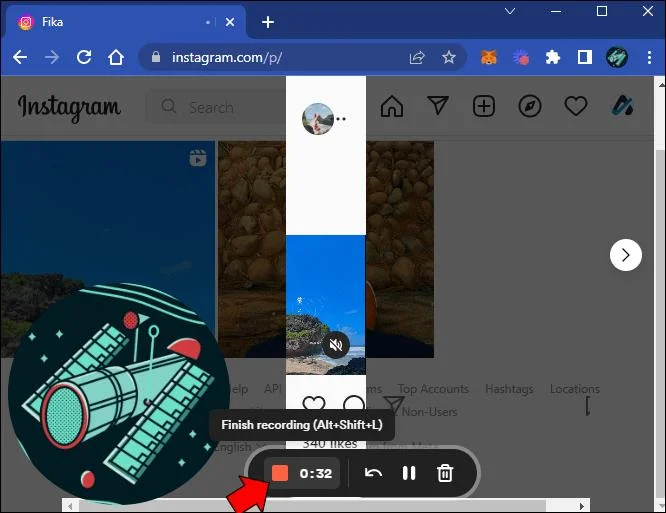Open post options three dots menu
Viewport: 666px width, 513px height.
click(x=341, y=119)
